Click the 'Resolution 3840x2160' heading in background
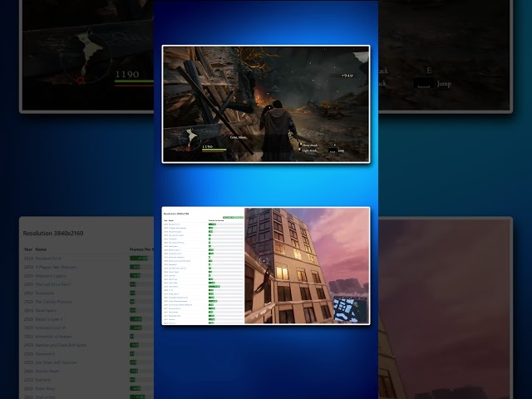This screenshot has width=532, height=399. (53, 233)
